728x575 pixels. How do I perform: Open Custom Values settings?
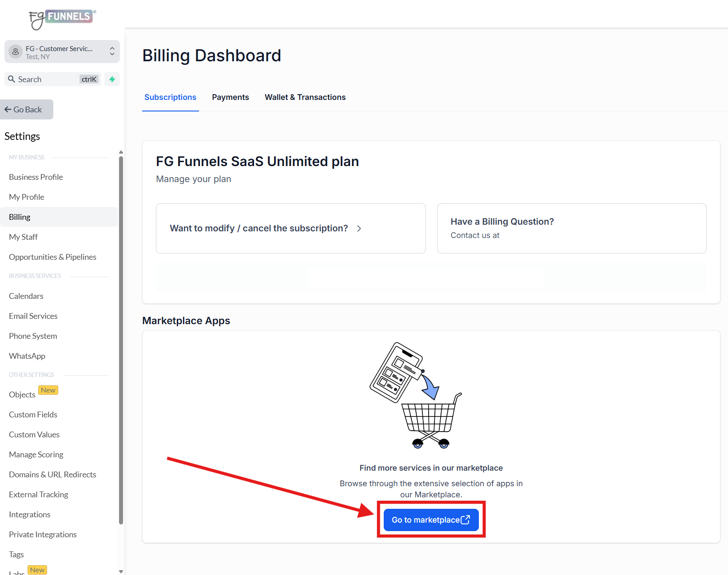(x=34, y=434)
